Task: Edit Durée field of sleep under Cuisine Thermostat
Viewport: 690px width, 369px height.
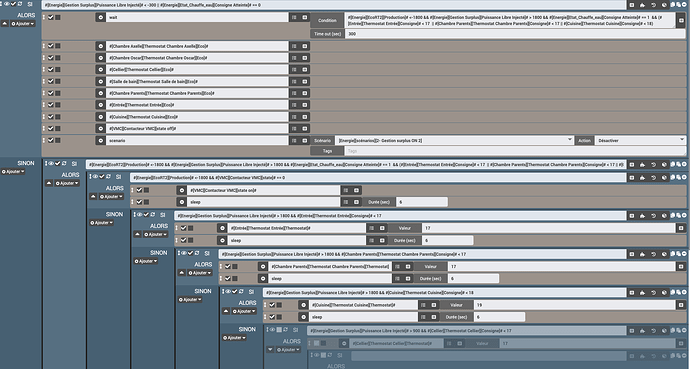Action: 499,317
